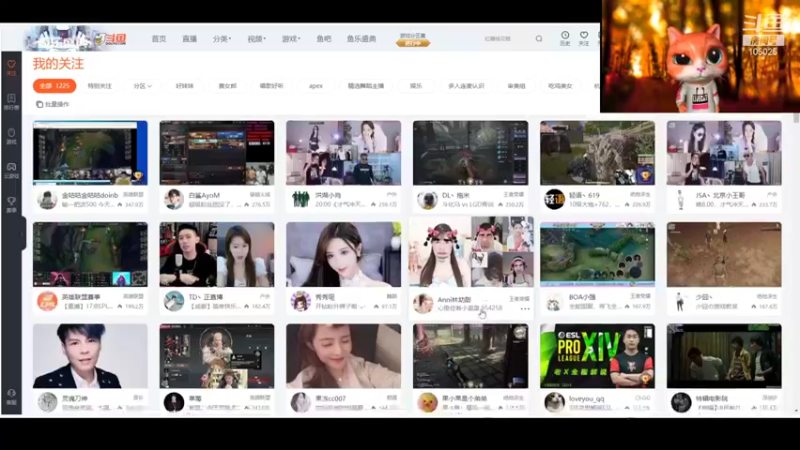Viewport: 800px width, 450px height.
Task: Open the 鱼乐盛典 menu item
Action: point(361,39)
